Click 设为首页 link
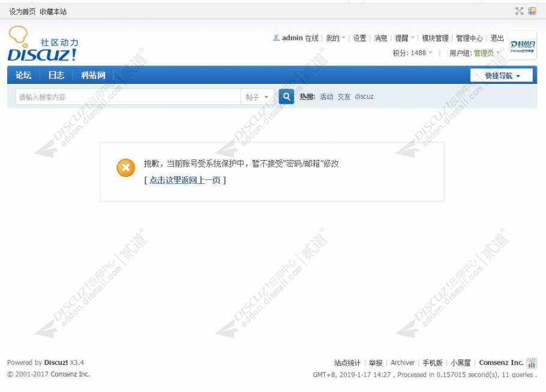This screenshot has width=546, height=392. point(22,11)
